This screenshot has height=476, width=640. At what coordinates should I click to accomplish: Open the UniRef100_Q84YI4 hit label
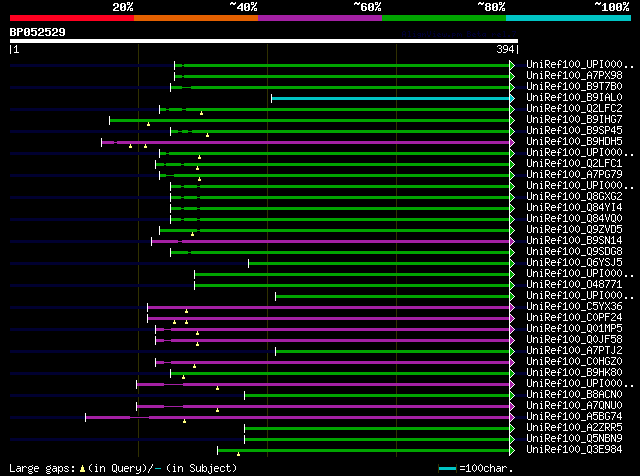[574, 208]
